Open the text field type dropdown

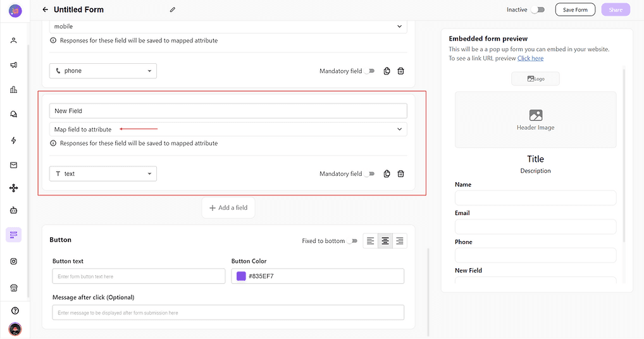[x=103, y=173]
